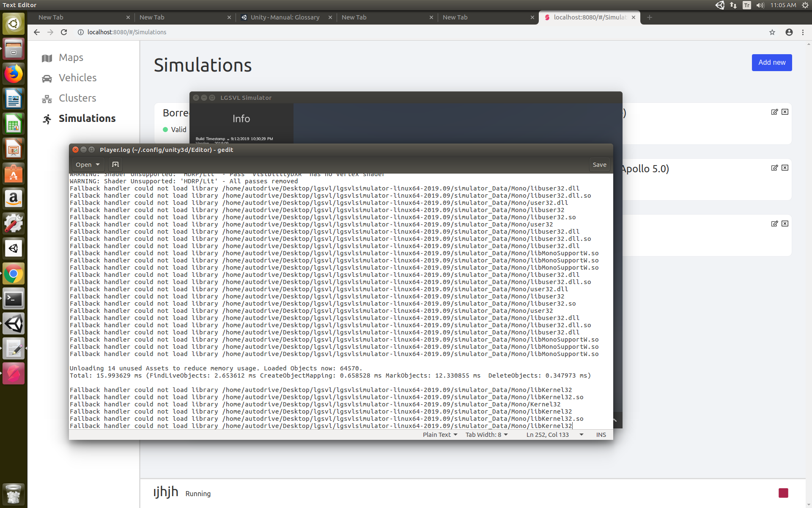Switch insert mode via INS indicator

[601, 434]
